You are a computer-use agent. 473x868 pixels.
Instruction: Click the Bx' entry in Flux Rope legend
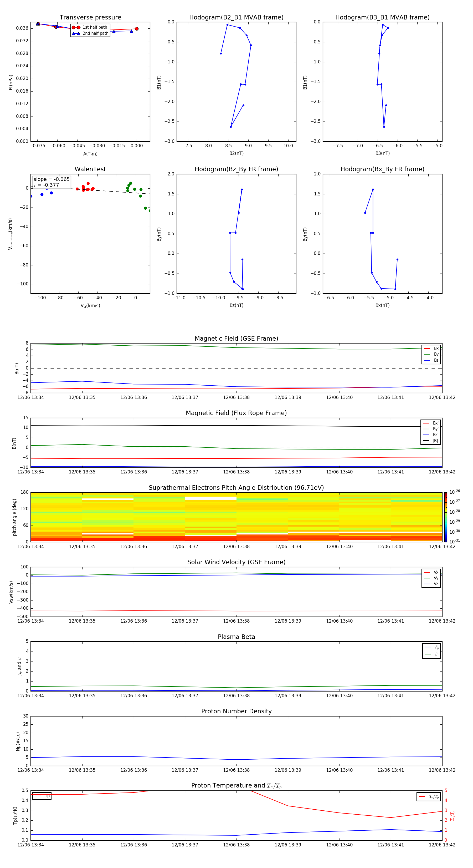tap(431, 423)
